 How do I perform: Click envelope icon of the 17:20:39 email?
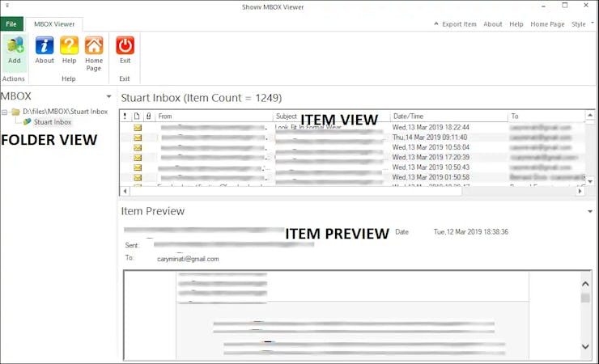tap(138, 157)
